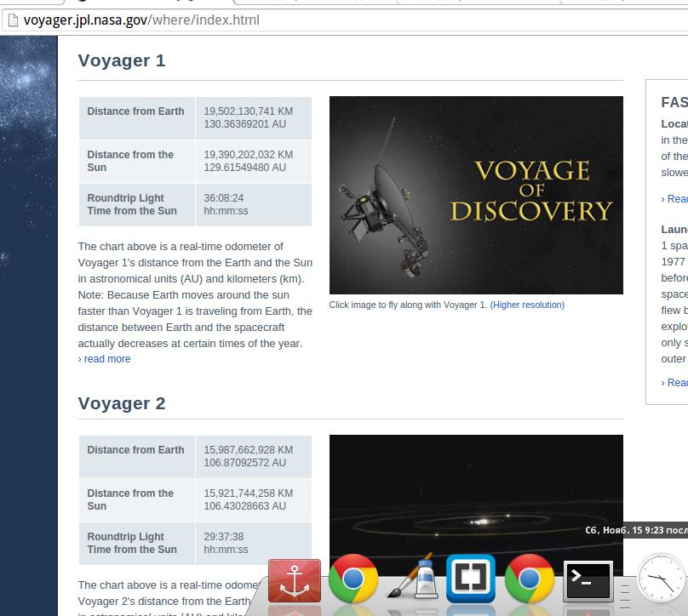This screenshot has width=688, height=616.
Task: Open the Voyage of Discovery image
Action: click(x=476, y=195)
